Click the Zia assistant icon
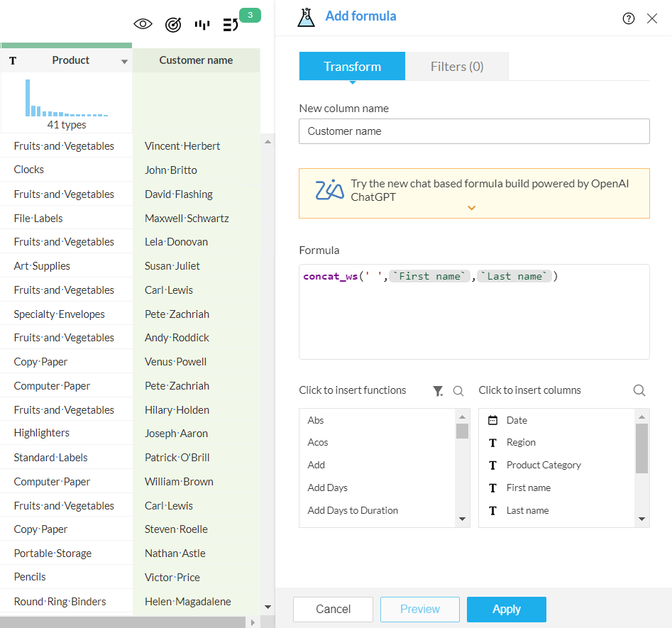 point(329,190)
